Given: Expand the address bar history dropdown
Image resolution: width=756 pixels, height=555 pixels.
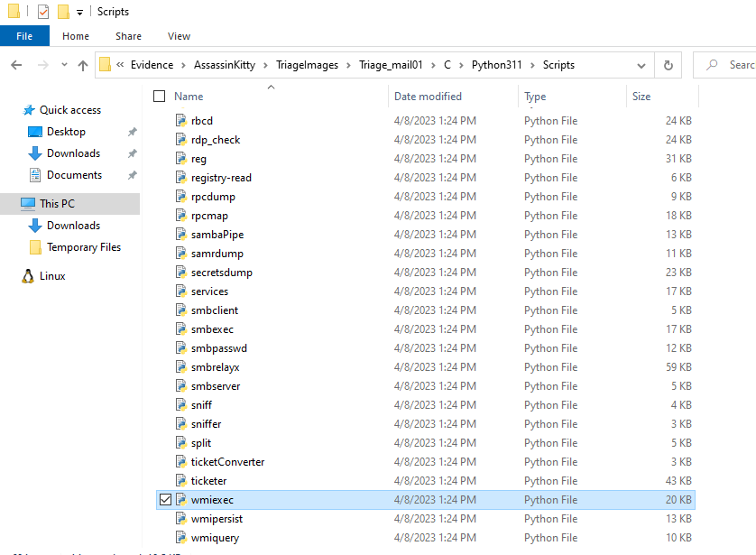Looking at the screenshot, I should [641, 66].
